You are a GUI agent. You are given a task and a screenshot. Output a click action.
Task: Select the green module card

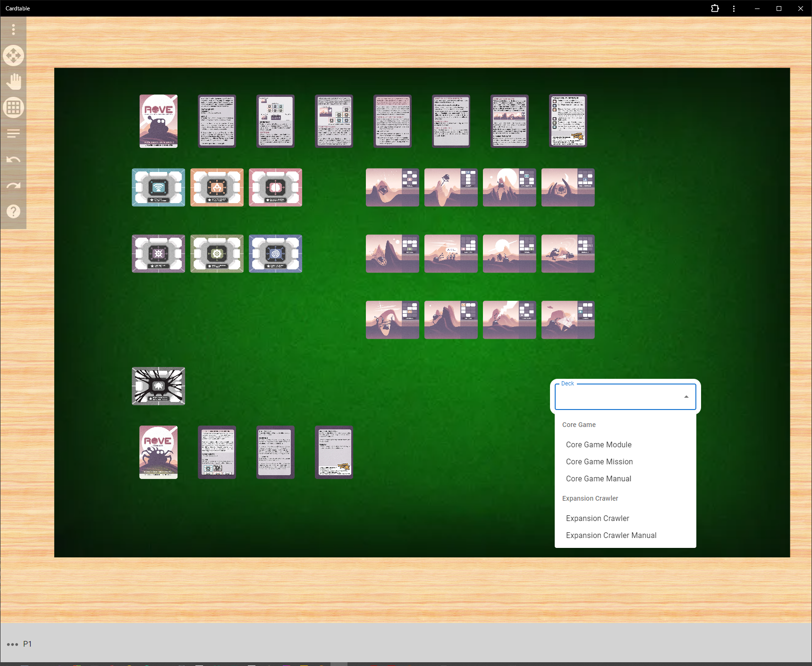(x=217, y=254)
